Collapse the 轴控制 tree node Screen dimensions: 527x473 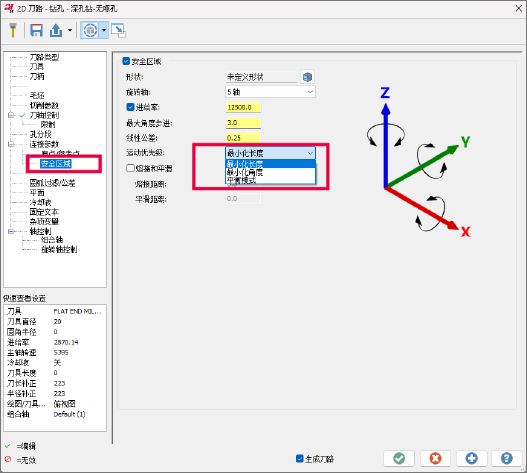pyautogui.click(x=11, y=231)
